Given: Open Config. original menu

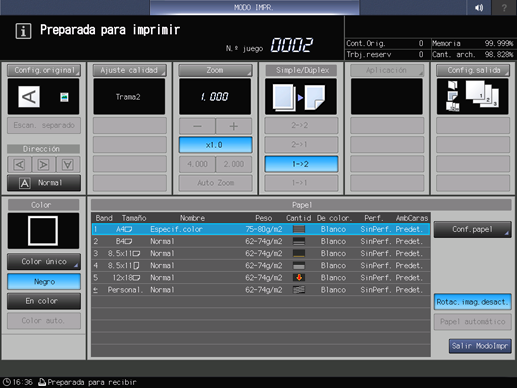Looking at the screenshot, I should coord(44,70).
